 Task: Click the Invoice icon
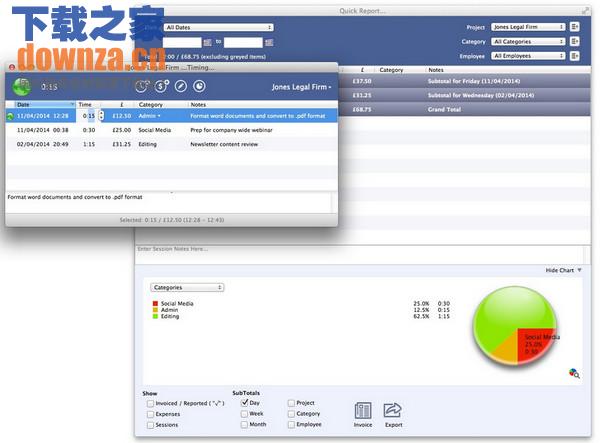click(x=362, y=411)
